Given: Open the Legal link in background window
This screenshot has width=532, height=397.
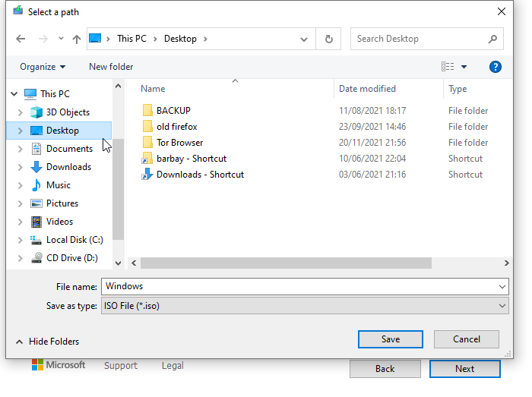Looking at the screenshot, I should click(x=173, y=365).
